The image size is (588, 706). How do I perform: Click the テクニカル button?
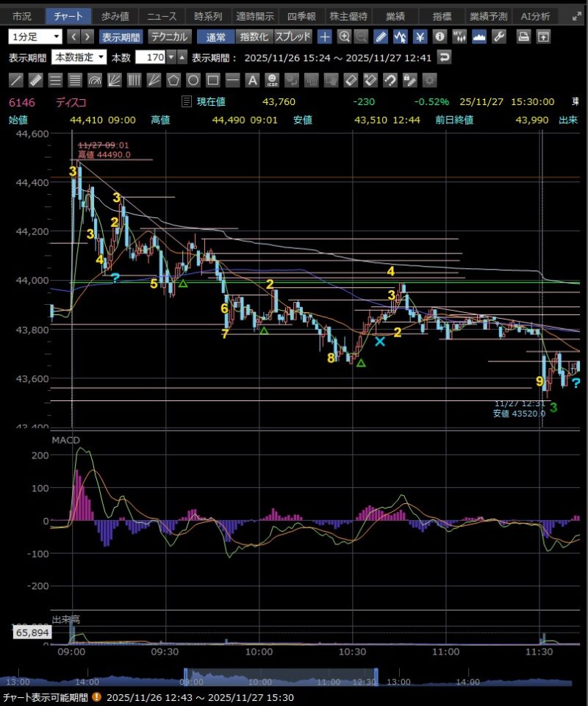tap(169, 36)
